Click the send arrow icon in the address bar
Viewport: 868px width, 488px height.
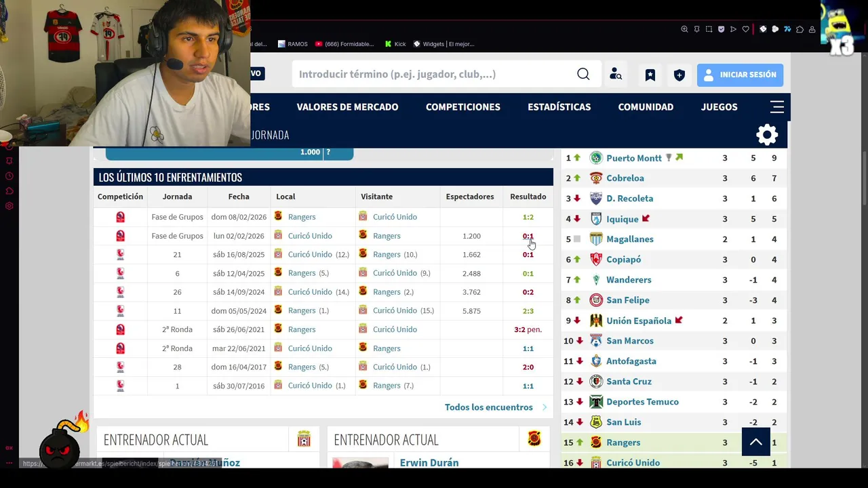(733, 29)
